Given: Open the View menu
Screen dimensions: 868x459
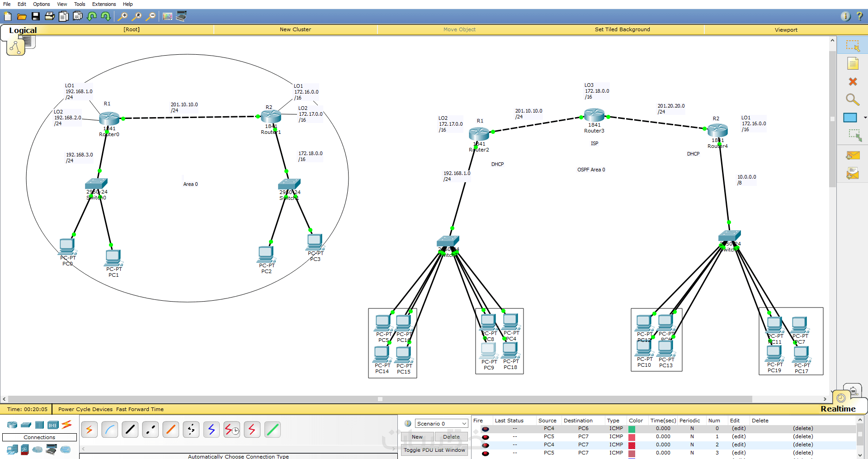Looking at the screenshot, I should point(62,4).
